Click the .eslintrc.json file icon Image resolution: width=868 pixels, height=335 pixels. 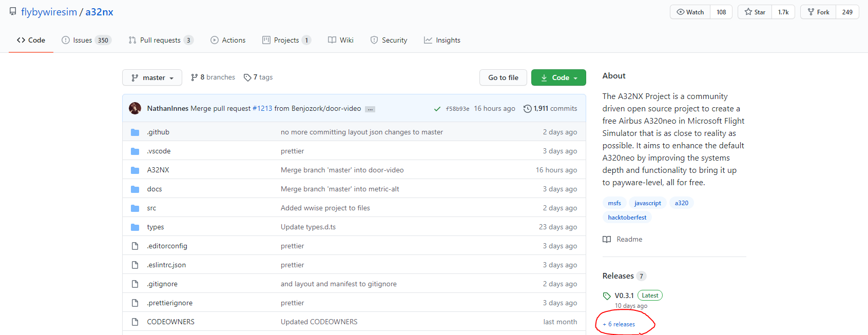(135, 265)
